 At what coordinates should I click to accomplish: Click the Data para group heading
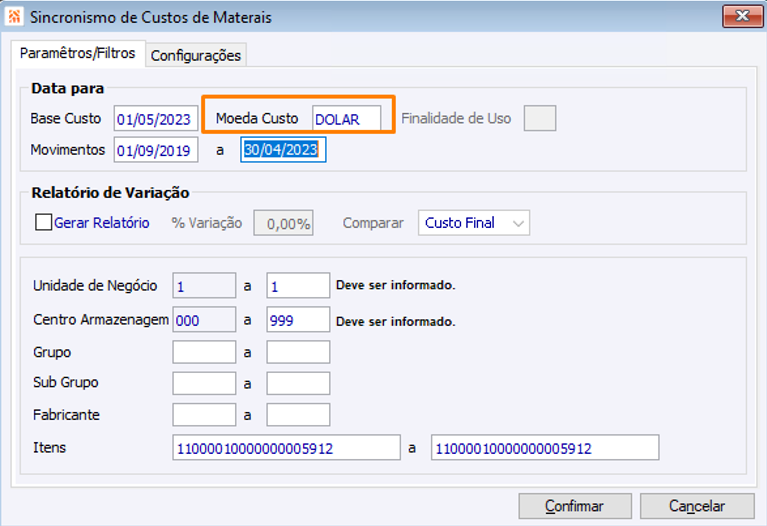[x=68, y=88]
